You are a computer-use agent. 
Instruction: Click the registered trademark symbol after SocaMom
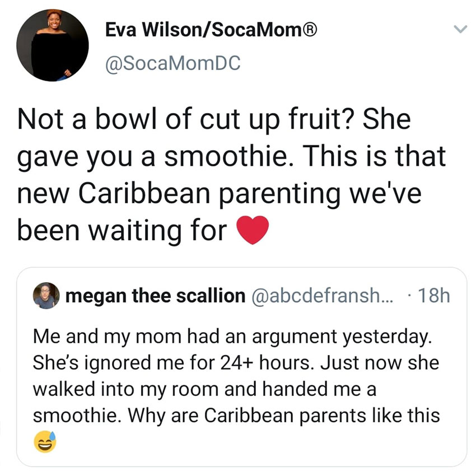tap(309, 30)
